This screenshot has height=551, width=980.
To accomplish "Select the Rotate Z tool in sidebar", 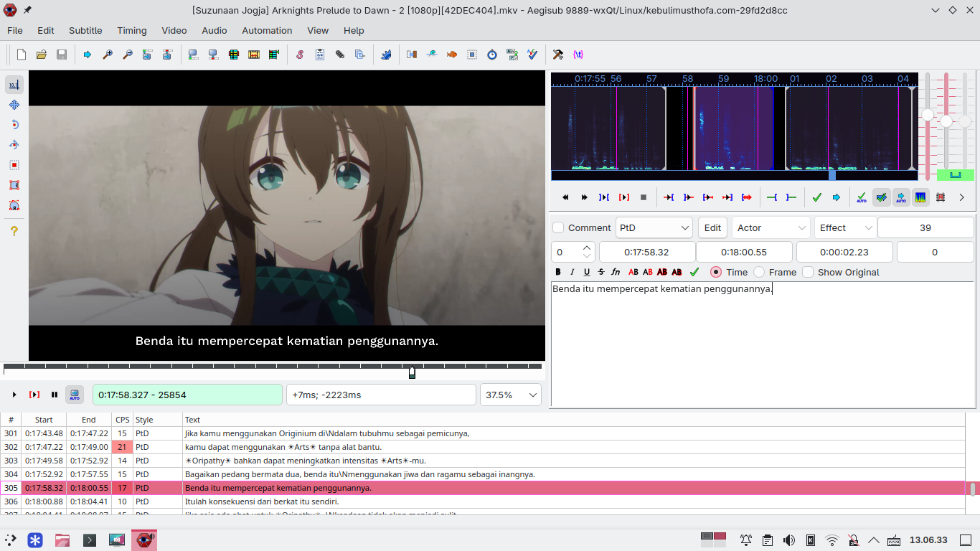I will 14,125.
